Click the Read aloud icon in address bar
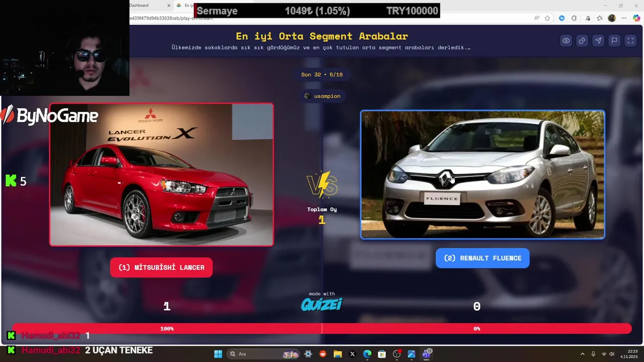The image size is (644, 362). (x=537, y=18)
